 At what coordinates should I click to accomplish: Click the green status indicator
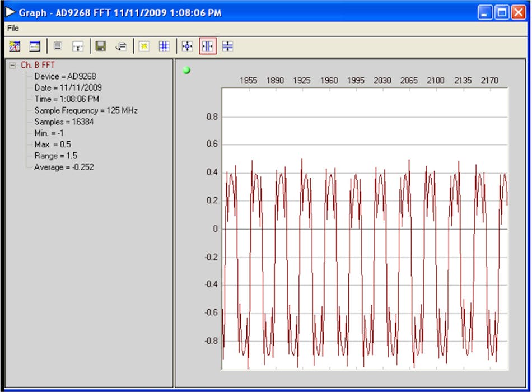pyautogui.click(x=187, y=70)
